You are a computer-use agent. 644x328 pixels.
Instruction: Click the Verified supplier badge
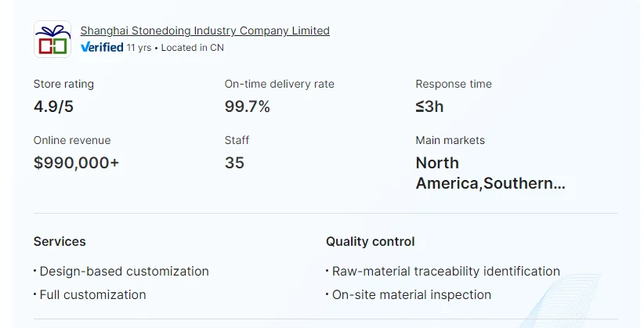coord(102,48)
